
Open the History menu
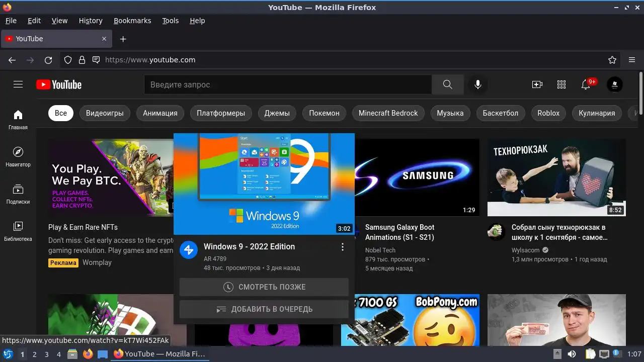(x=91, y=21)
